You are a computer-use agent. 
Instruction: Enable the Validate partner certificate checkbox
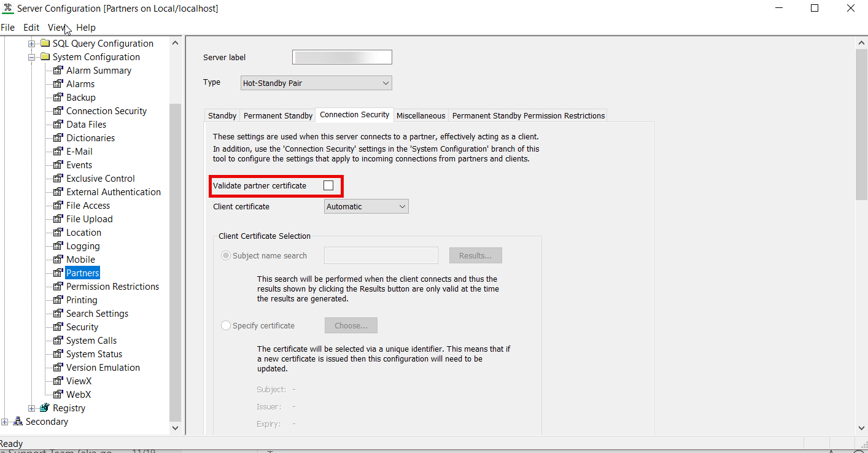click(328, 185)
